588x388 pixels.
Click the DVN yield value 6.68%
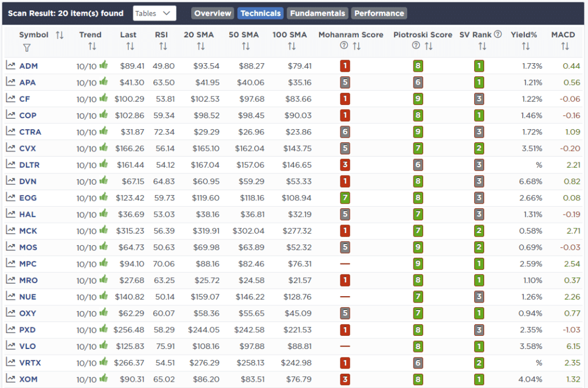pyautogui.click(x=531, y=181)
